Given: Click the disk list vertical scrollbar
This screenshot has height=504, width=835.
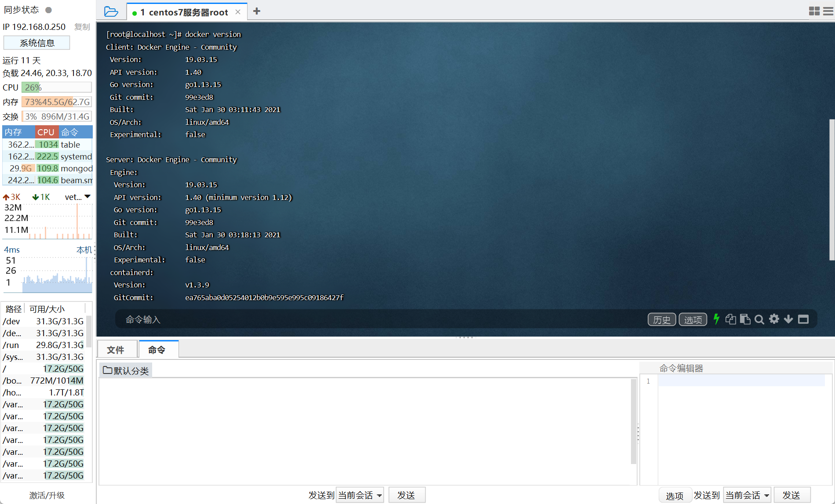Looking at the screenshot, I should [89, 332].
